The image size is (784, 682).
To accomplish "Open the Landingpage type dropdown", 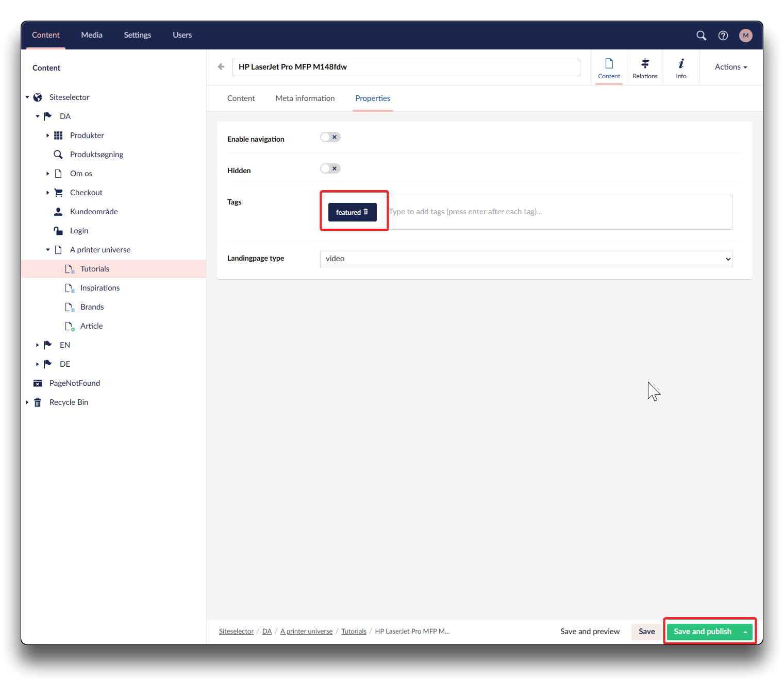I will pos(526,259).
